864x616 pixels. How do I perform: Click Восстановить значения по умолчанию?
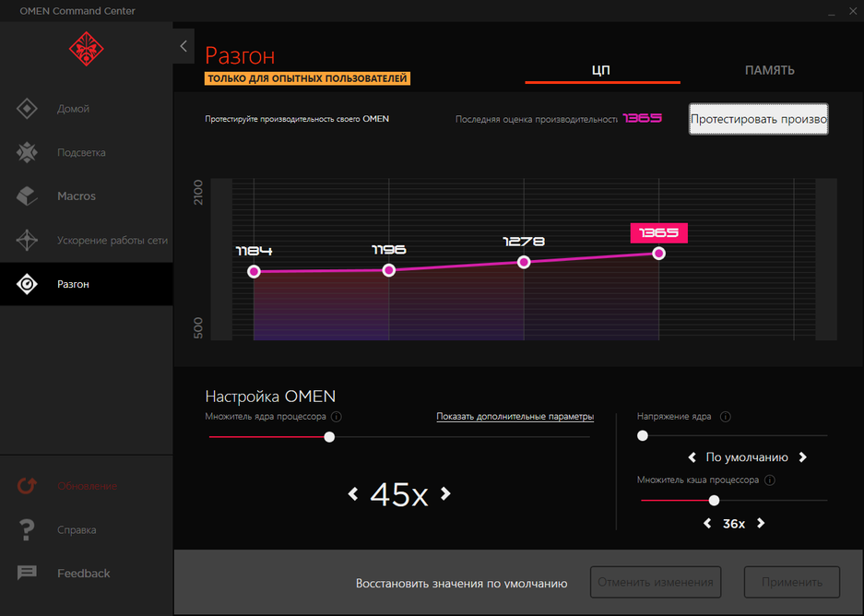pos(461,583)
